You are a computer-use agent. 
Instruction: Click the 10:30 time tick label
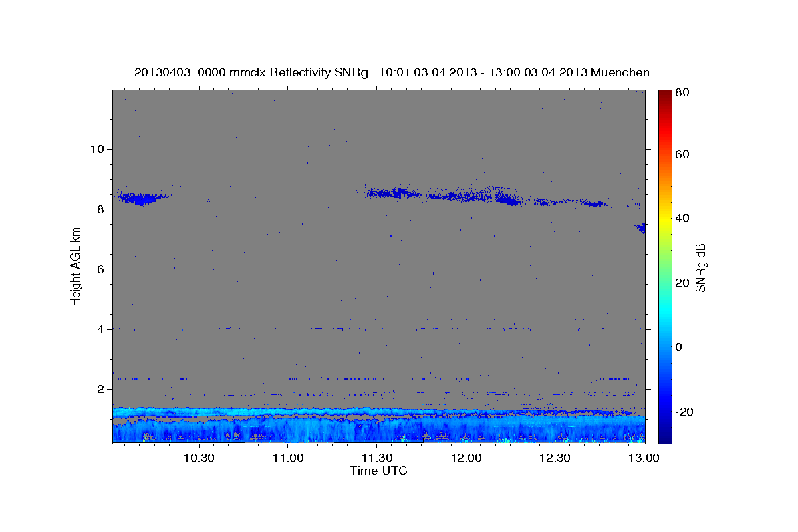coord(199,458)
